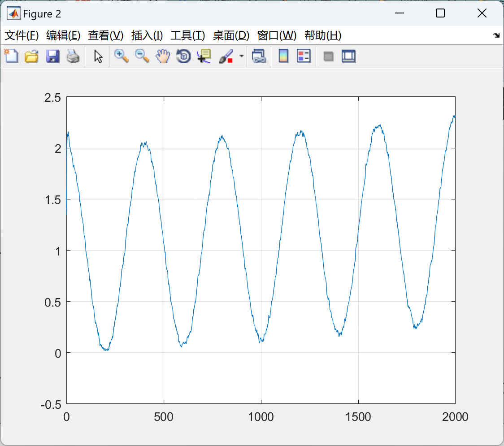Click the y-axis label 2.5

pos(53,98)
